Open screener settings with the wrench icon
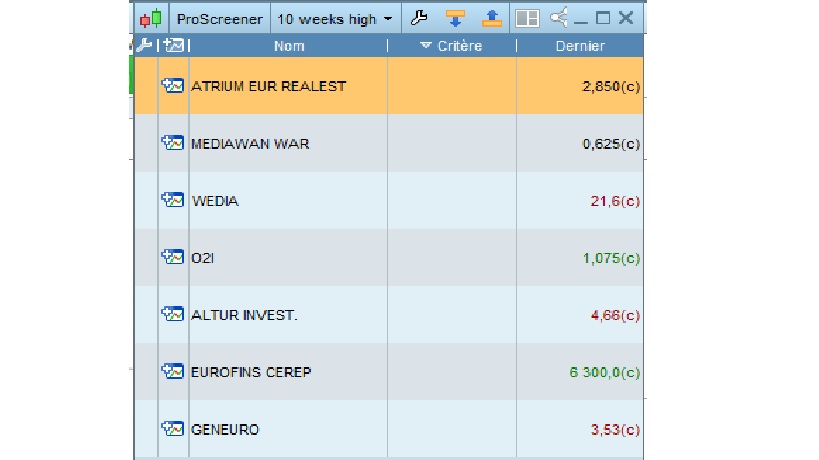819x460 pixels. pyautogui.click(x=419, y=18)
